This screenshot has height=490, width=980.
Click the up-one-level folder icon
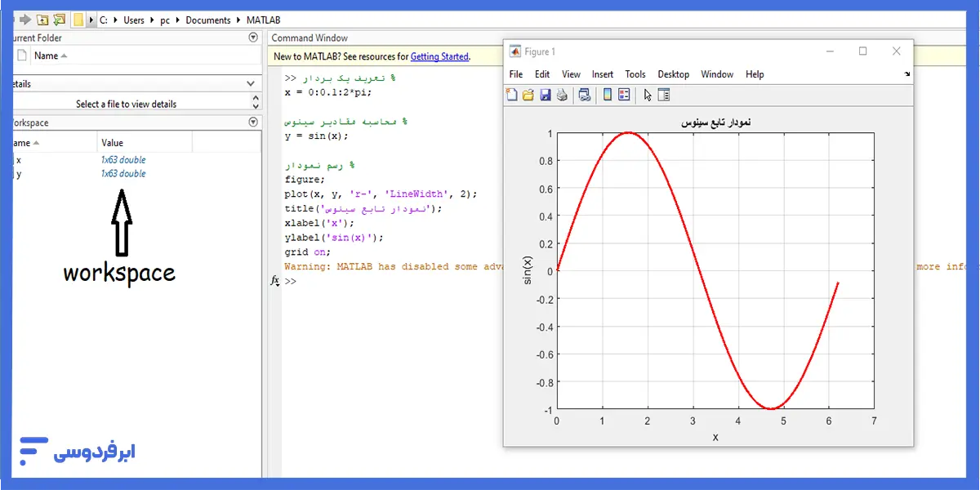point(42,20)
